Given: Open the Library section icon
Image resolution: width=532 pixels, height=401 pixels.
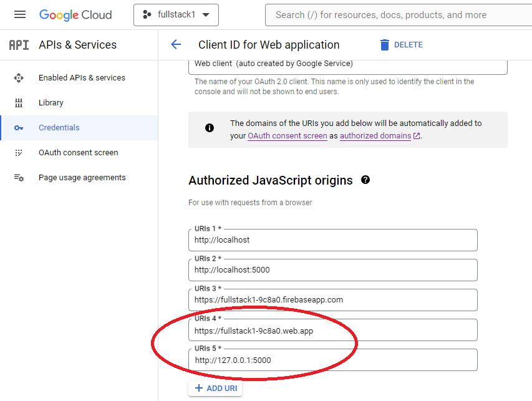Looking at the screenshot, I should click(x=19, y=102).
